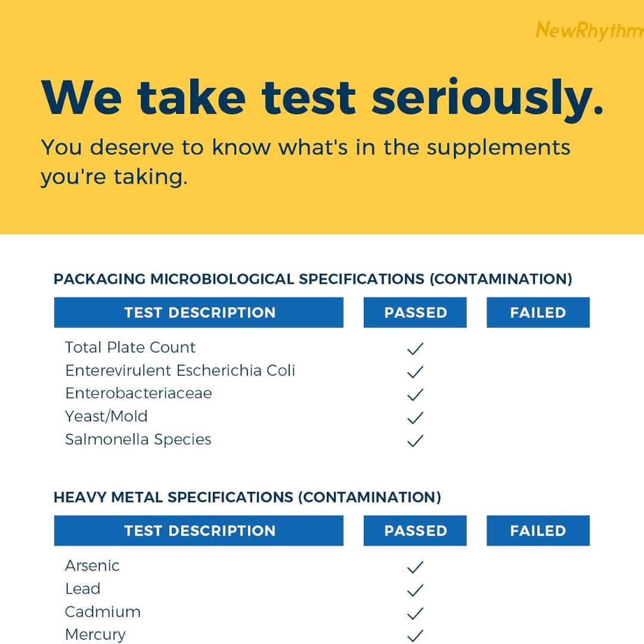Click the Salmonella Species row label

pos(138,439)
